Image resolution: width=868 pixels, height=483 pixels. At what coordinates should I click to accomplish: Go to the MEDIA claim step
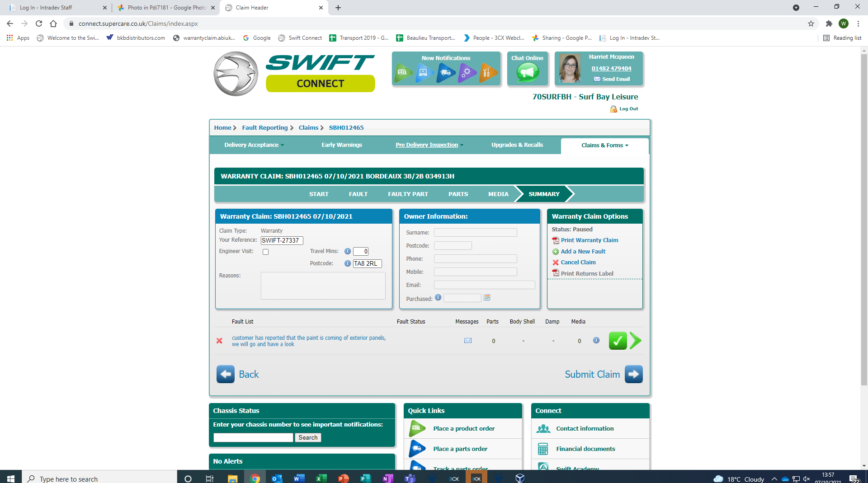click(x=498, y=194)
